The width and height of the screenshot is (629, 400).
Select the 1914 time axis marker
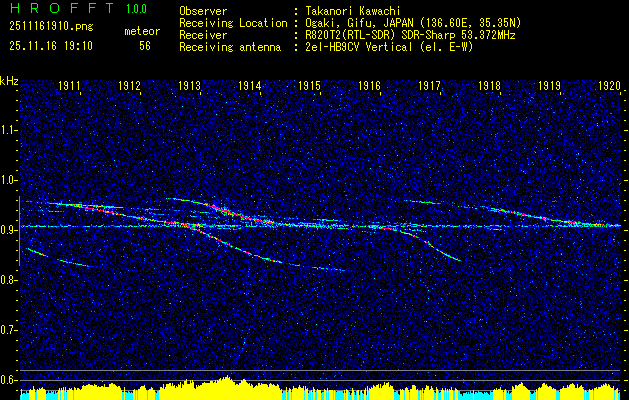[250, 86]
